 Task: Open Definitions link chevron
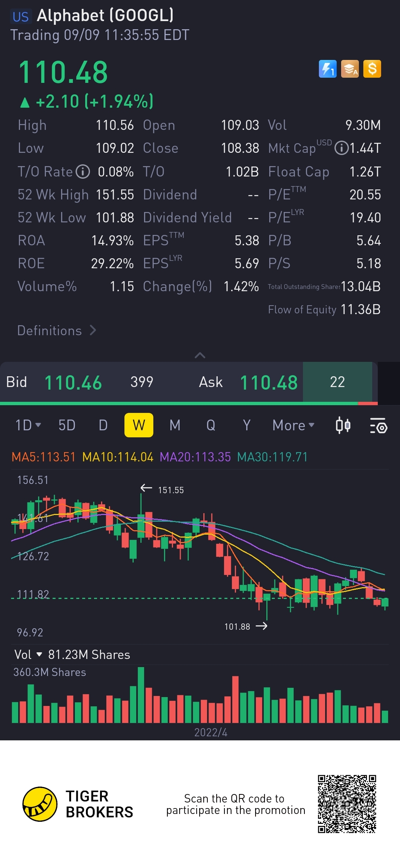[93, 330]
